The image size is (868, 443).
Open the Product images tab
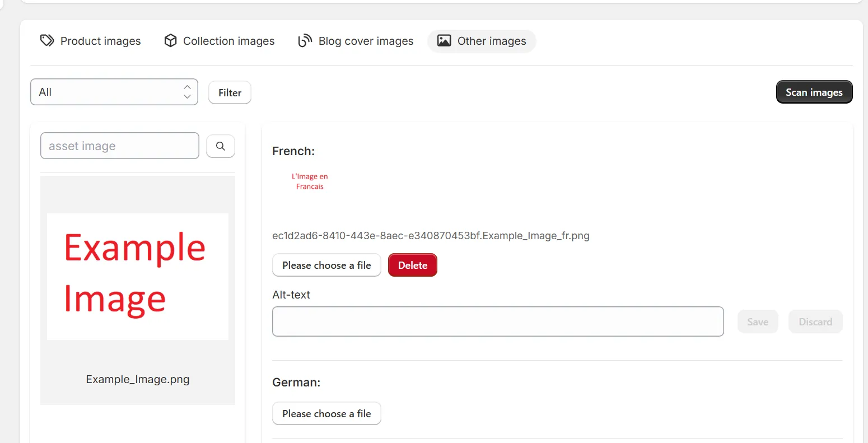[x=91, y=41]
